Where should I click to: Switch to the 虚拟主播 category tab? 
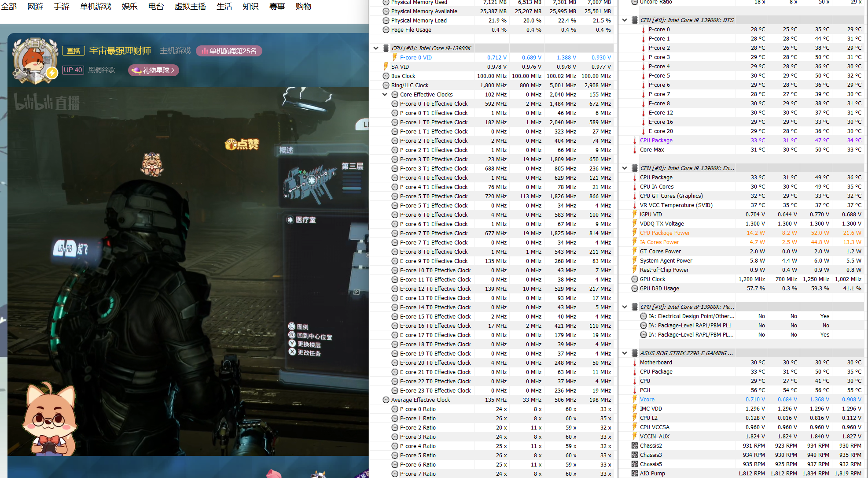190,7
